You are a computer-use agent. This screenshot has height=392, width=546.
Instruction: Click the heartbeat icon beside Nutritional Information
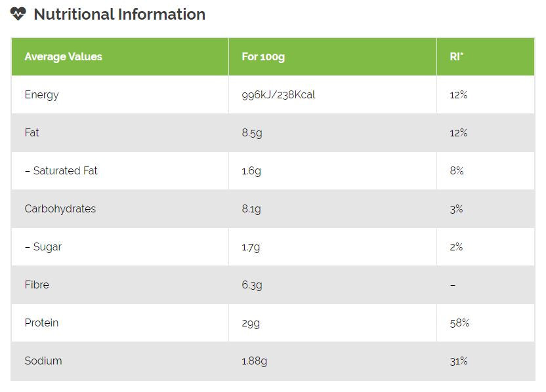tap(18, 14)
